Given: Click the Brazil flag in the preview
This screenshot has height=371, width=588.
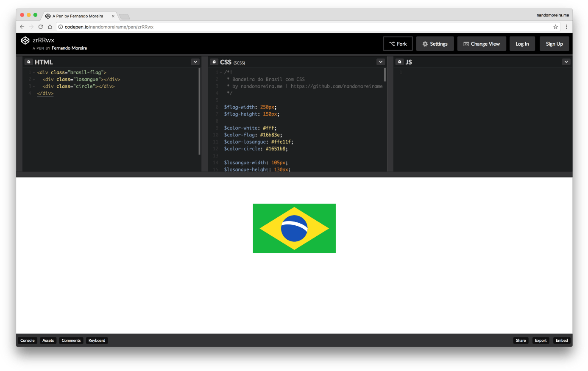Looking at the screenshot, I should pos(294,228).
